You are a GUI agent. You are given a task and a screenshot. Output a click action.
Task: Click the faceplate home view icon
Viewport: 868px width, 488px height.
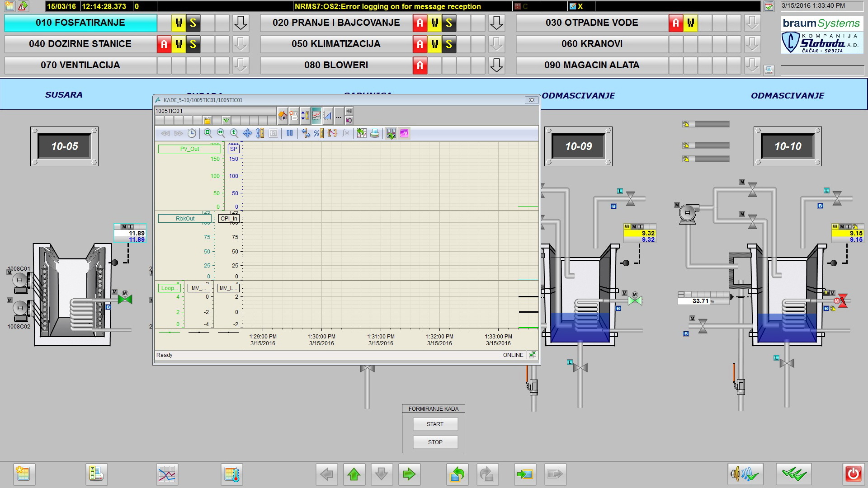283,116
